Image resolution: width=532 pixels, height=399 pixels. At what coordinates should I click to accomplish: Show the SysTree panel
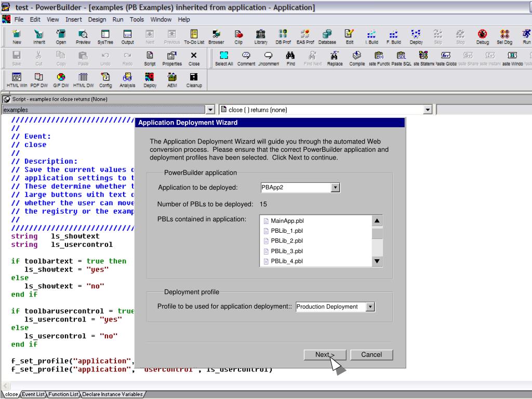pos(105,37)
